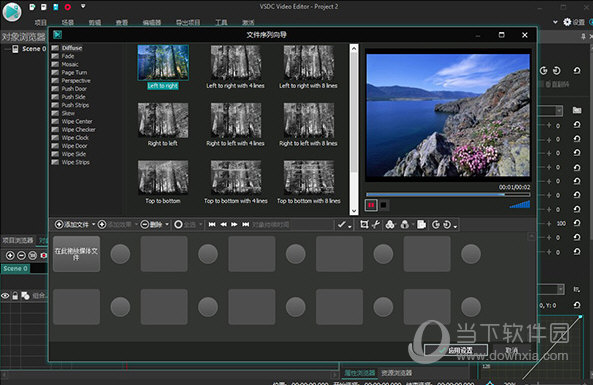
Task: Step to next item in sequence
Action: [234, 225]
